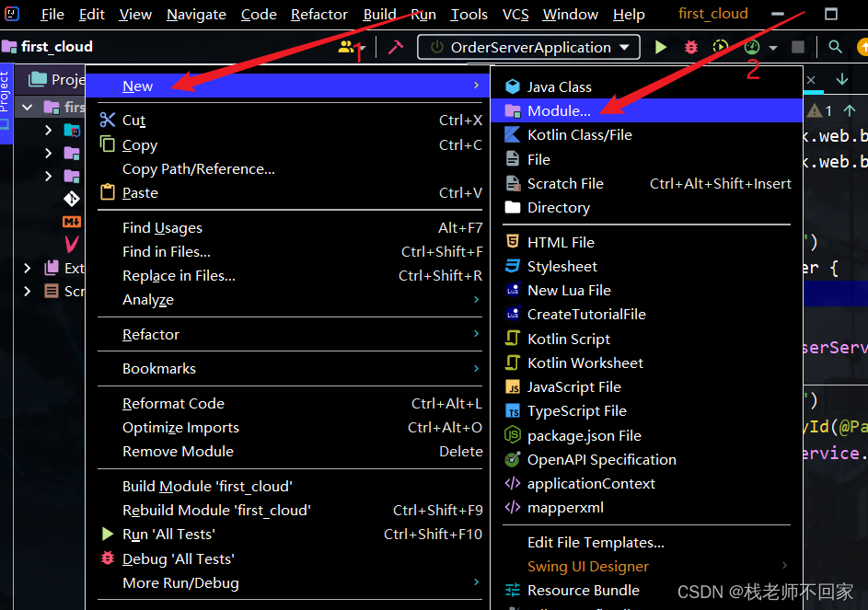Select mapperxml template entry
This screenshot has height=610, width=868.
646,508
